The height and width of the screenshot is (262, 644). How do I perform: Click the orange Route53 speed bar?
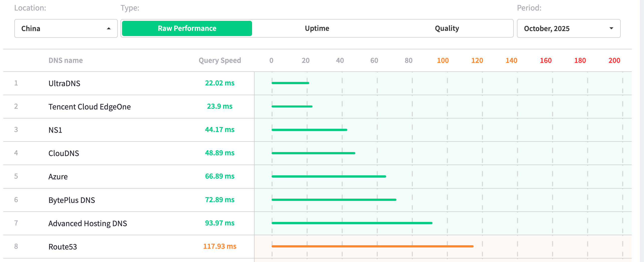[372, 246]
